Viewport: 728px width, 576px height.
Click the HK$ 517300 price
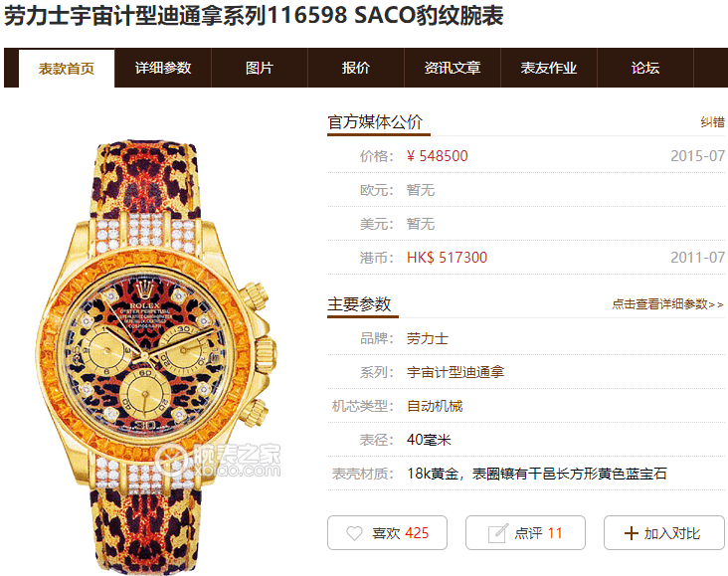point(448,258)
